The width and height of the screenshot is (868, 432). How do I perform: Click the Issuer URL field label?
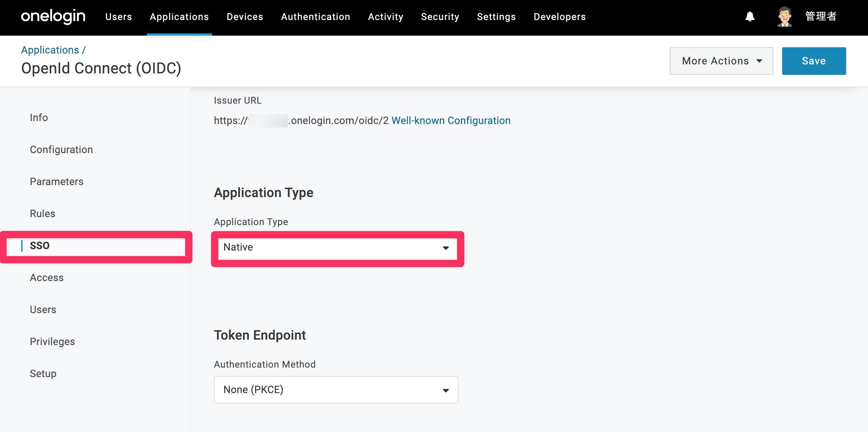tap(238, 100)
